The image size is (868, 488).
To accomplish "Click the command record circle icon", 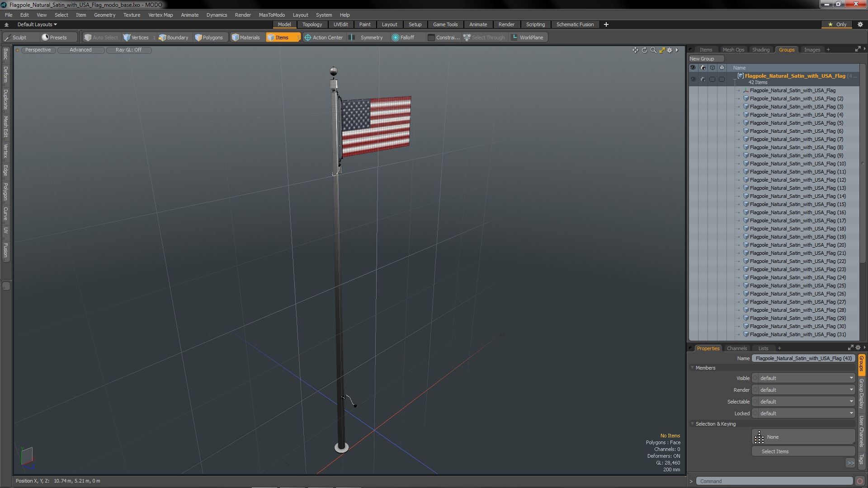I will tap(860, 481).
